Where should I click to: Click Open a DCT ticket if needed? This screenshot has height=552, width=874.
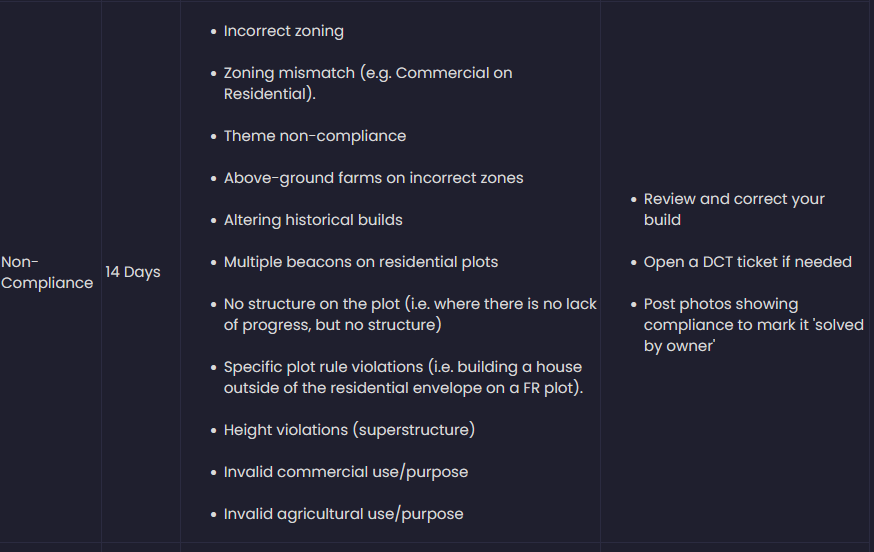tap(747, 262)
